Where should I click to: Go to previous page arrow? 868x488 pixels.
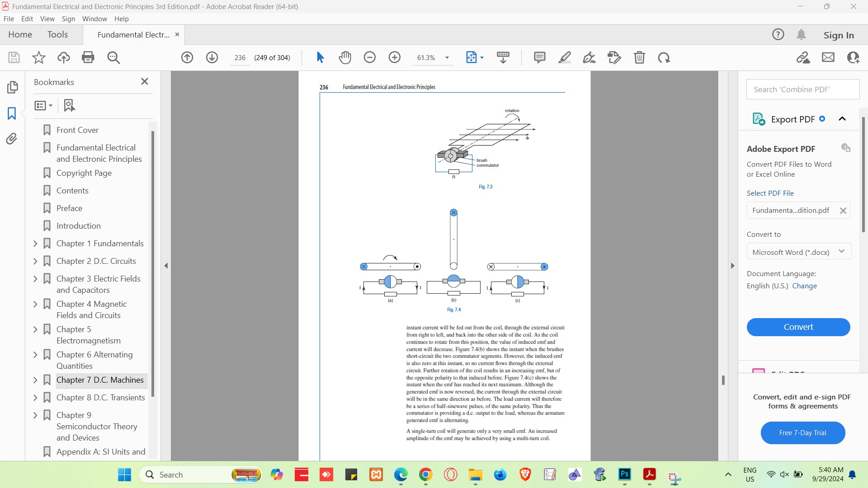(187, 57)
